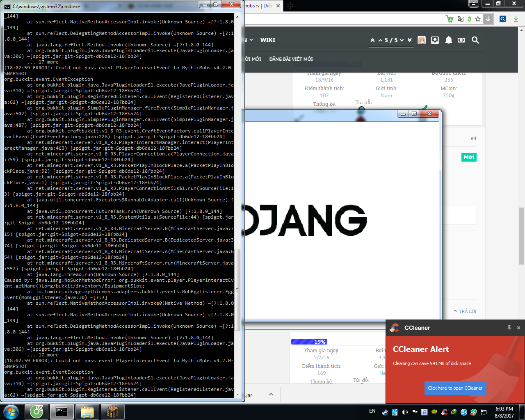Click the cmd window scrollbar down arrow
This screenshot has height=420, width=525.
tap(237, 395)
